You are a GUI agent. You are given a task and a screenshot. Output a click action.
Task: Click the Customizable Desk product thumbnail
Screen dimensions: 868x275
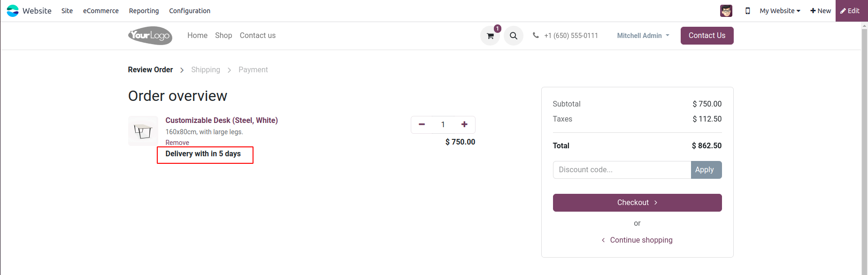point(143,131)
